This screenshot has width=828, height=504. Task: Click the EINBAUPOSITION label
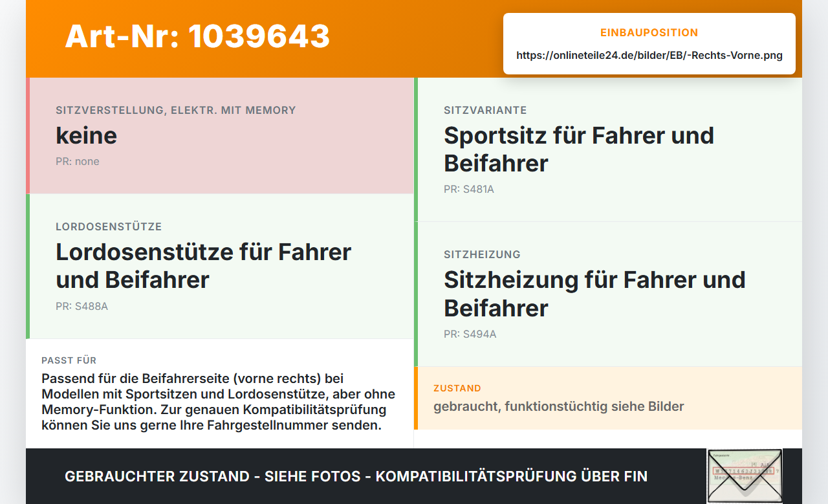649,32
